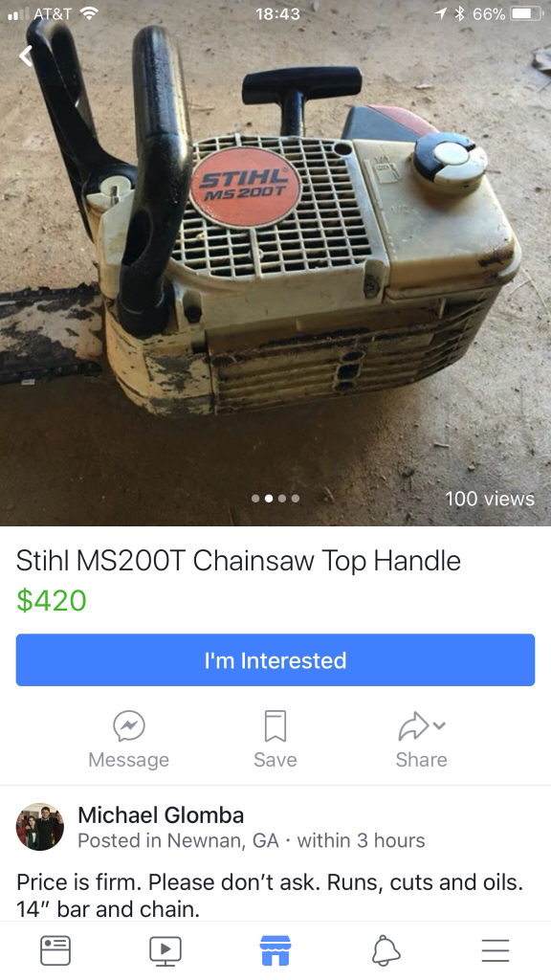This screenshot has height=980, width=551.
Task: Open the Watch video tab icon
Action: click(x=165, y=950)
